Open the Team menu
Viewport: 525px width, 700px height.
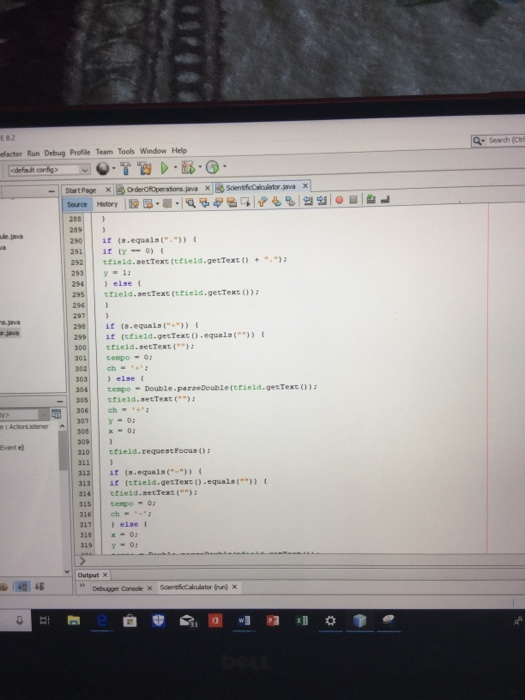[x=104, y=152]
